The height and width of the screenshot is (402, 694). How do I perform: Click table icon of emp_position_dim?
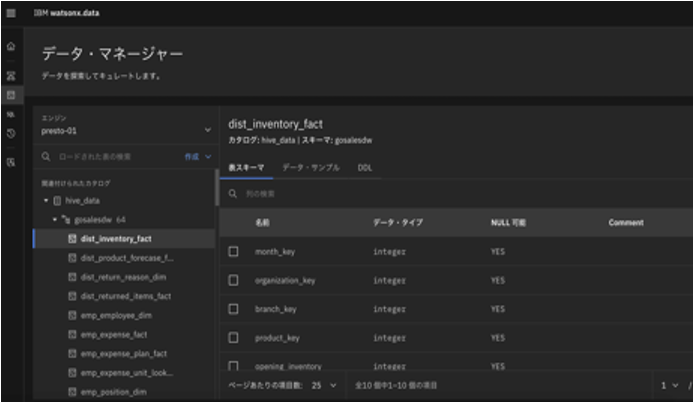pos(72,392)
